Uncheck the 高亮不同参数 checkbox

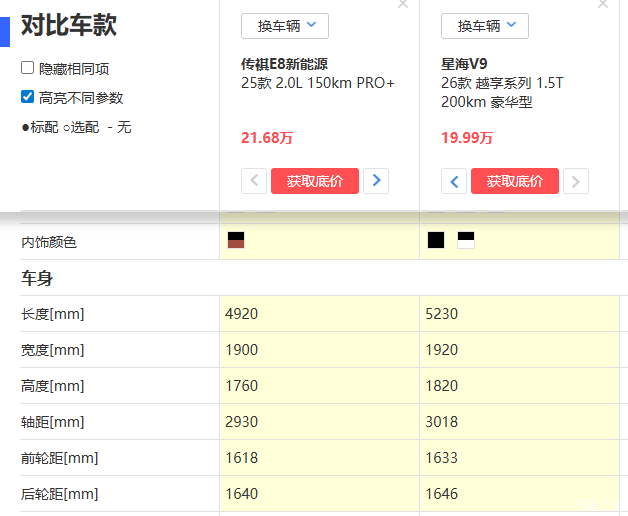(x=28, y=98)
